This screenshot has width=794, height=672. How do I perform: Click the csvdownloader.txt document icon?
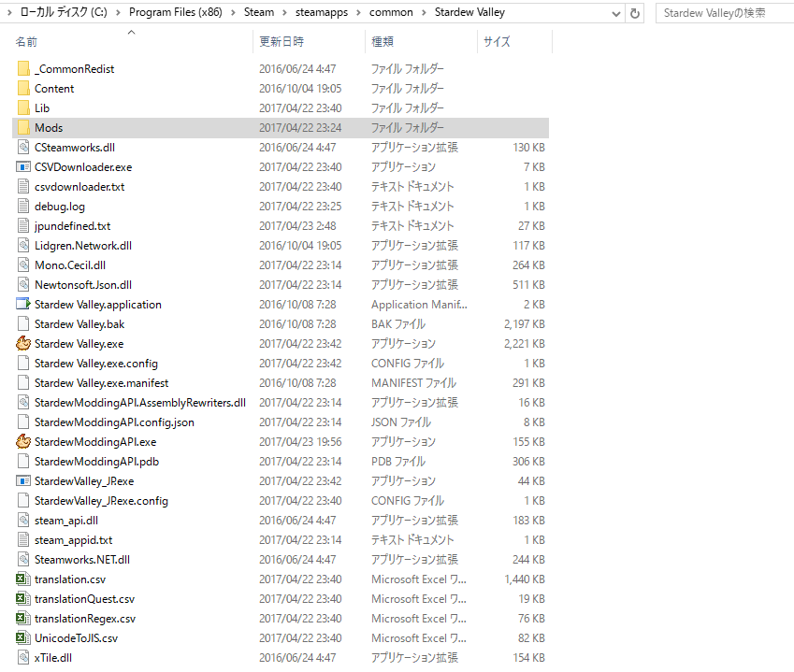click(23, 187)
